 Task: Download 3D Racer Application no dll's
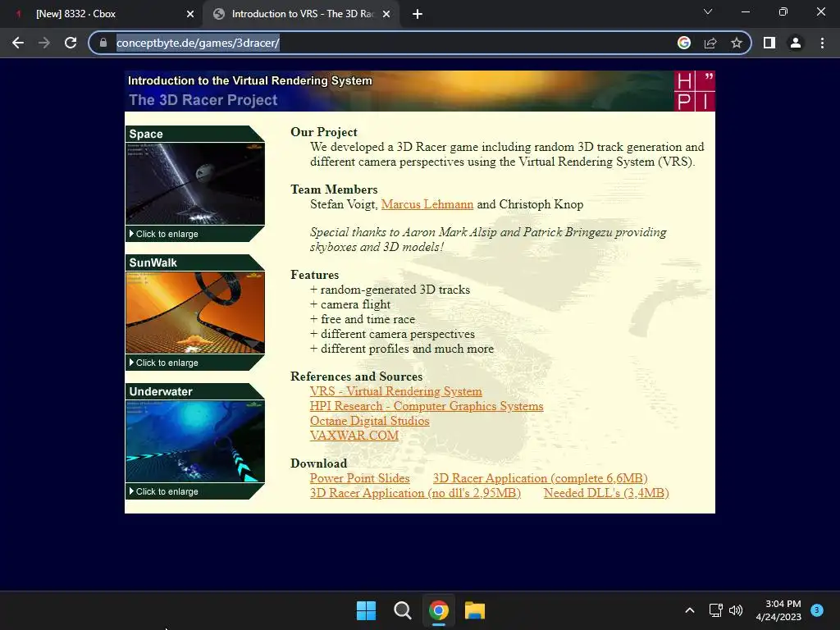(x=415, y=493)
